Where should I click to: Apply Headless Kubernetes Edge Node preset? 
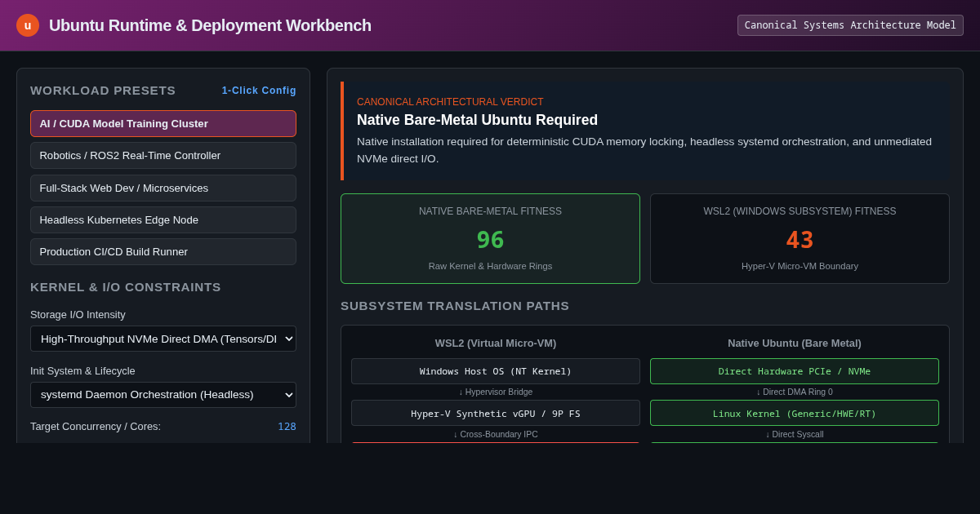coord(163,219)
